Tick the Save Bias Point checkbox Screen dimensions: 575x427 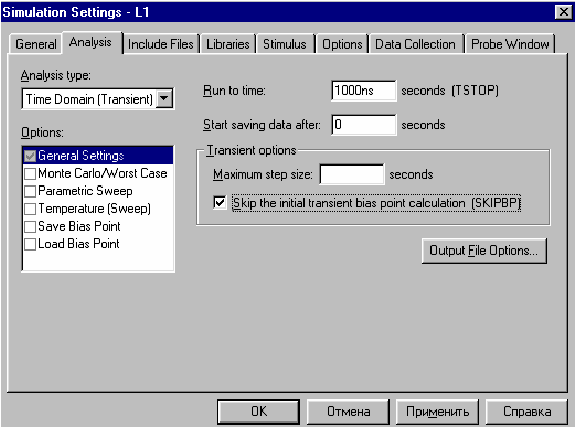(x=30, y=226)
